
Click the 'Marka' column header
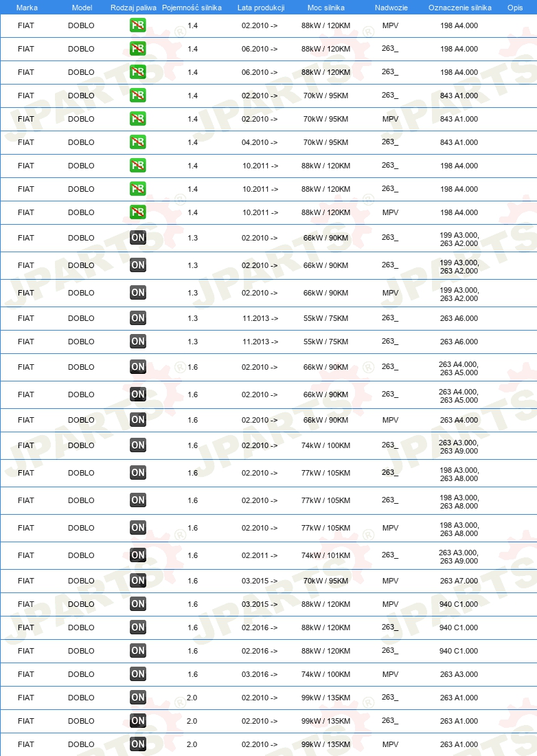[x=27, y=8]
